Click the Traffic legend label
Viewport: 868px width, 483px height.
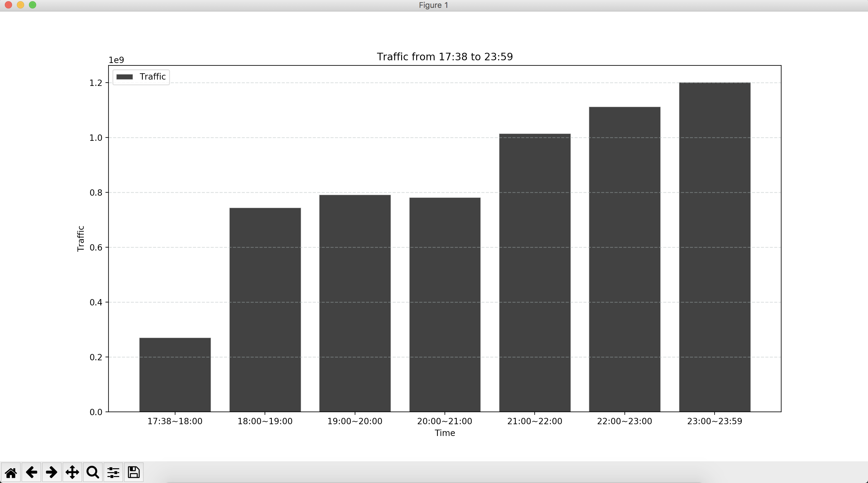click(x=153, y=77)
